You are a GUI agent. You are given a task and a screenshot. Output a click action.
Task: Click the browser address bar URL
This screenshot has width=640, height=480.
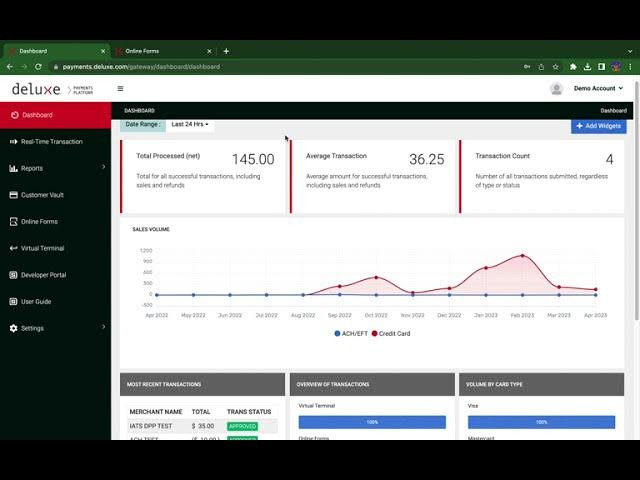pyautogui.click(x=141, y=67)
